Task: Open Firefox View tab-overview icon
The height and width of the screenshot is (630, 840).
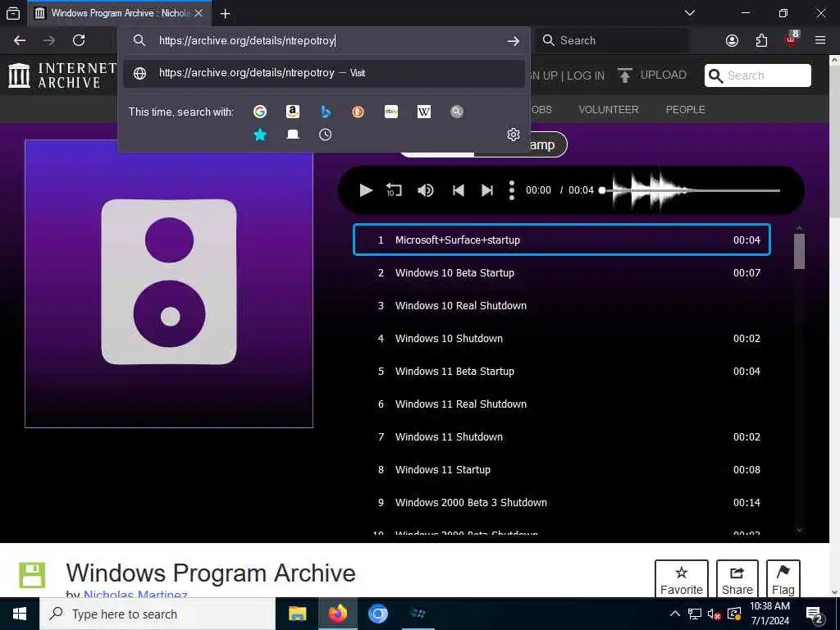Action: [13, 13]
